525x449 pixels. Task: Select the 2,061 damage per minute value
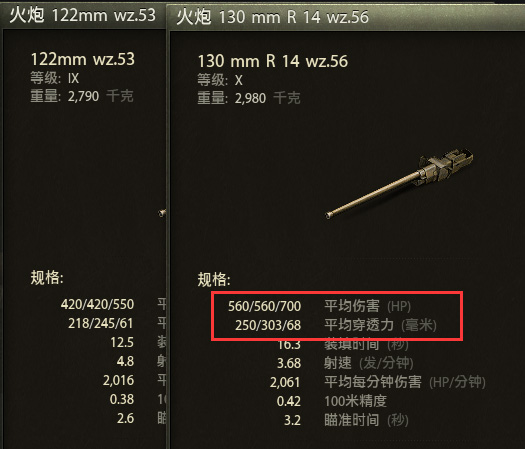[x=285, y=382]
